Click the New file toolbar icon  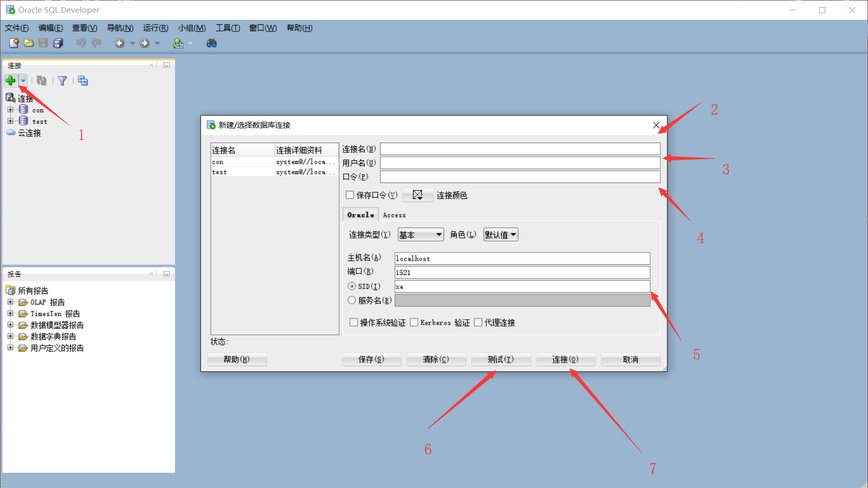tap(14, 43)
